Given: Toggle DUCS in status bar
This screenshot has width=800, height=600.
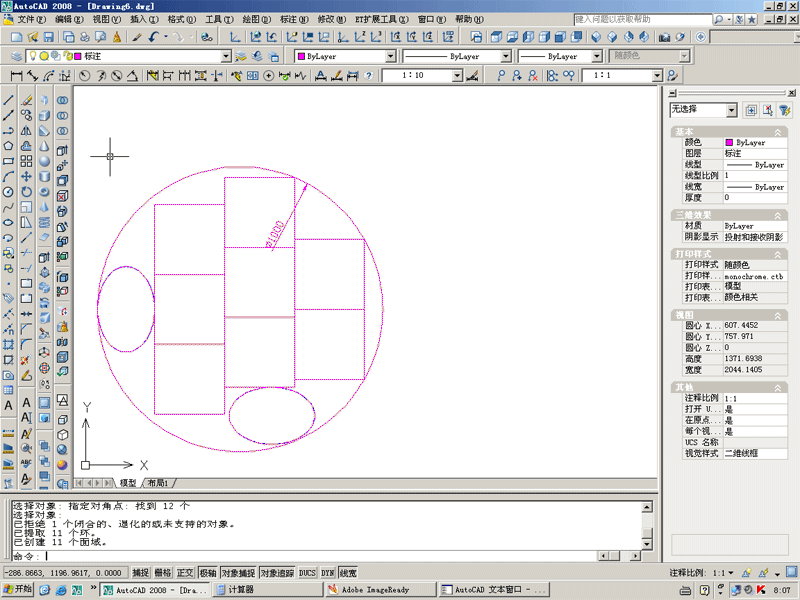Looking at the screenshot, I should 307,573.
